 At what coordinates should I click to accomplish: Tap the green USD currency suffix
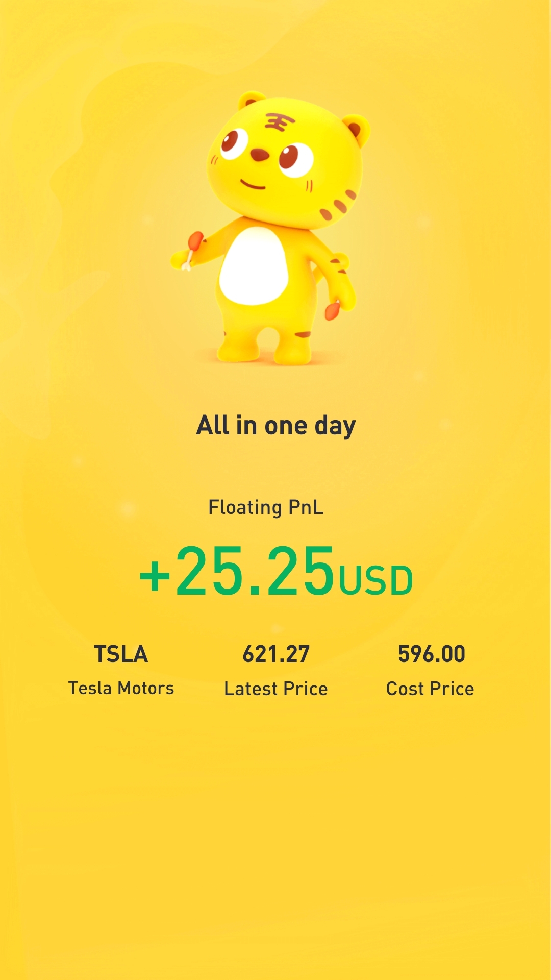tap(376, 581)
